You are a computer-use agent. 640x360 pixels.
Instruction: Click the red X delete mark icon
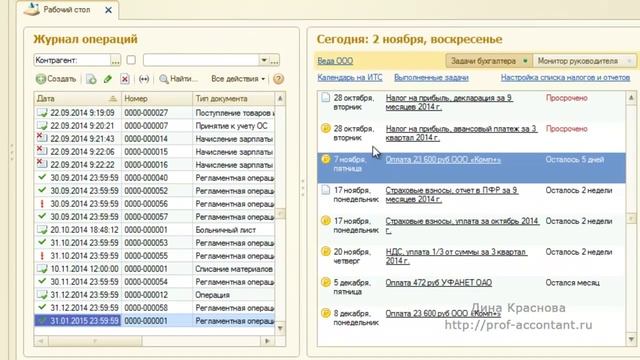pos(124,79)
